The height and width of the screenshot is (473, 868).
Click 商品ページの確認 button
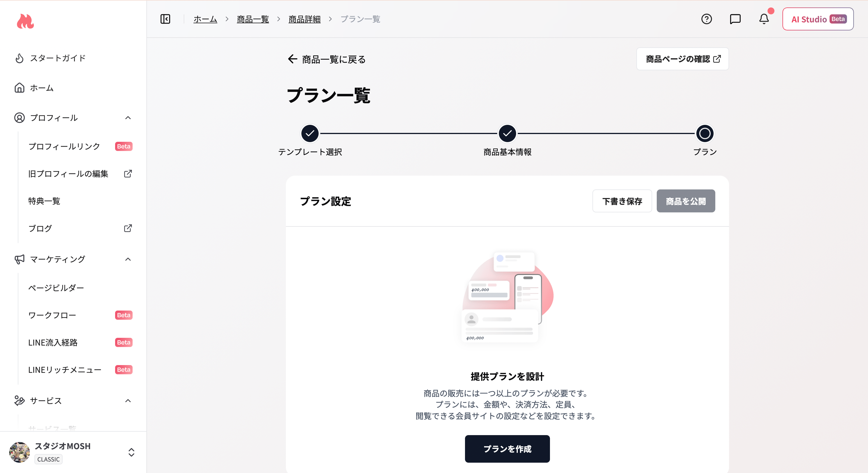point(682,59)
